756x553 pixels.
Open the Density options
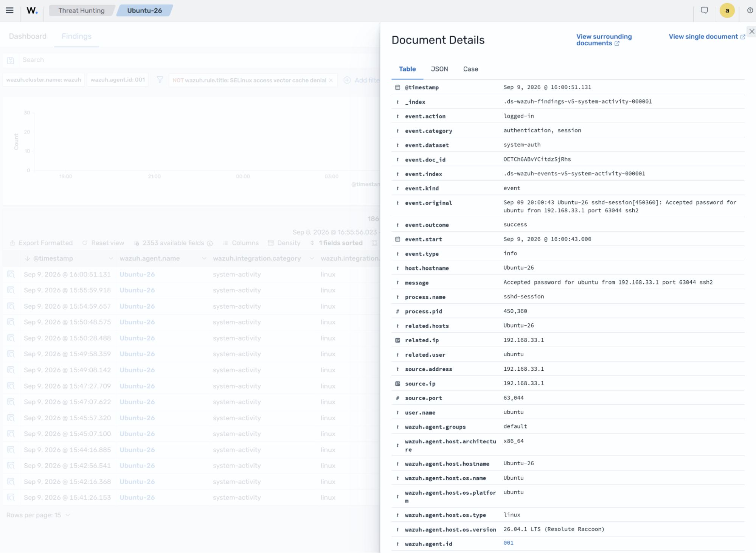point(284,243)
